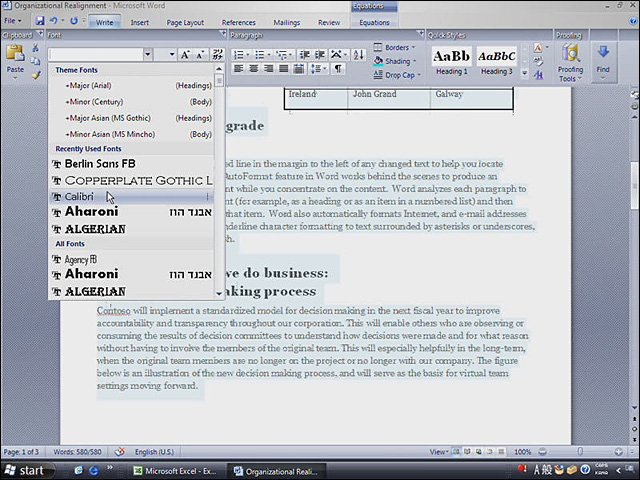Click the Grow Font icon
The height and width of the screenshot is (480, 640).
pyautogui.click(x=185, y=54)
